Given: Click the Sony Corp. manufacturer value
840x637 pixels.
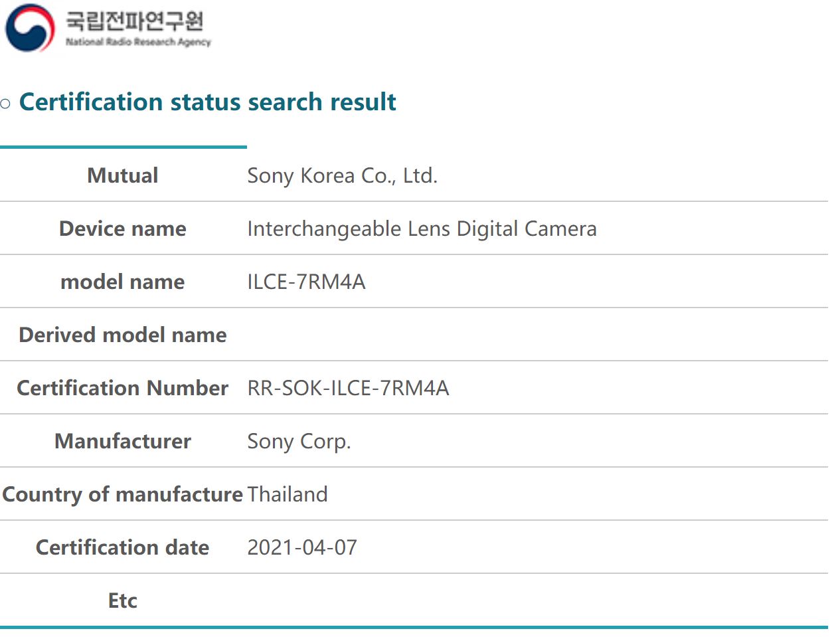Looking at the screenshot, I should [299, 441].
